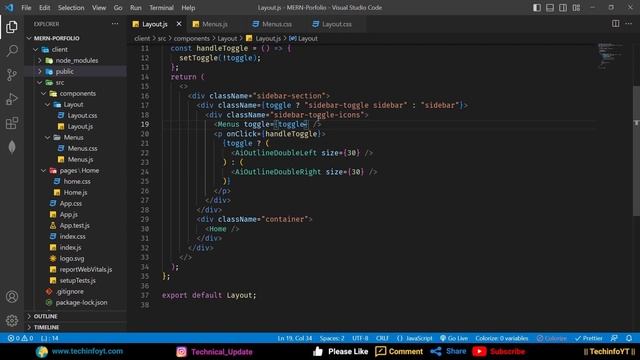Open the File menu
The image size is (640, 360).
point(26,8)
